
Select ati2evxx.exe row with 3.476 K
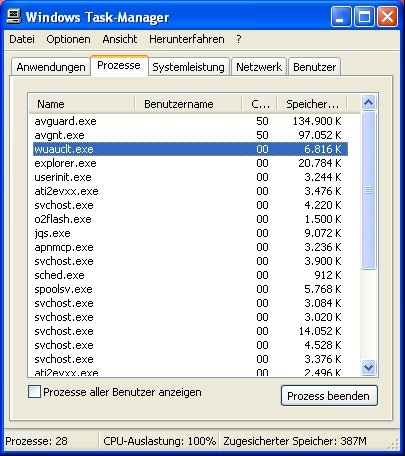[190, 191]
